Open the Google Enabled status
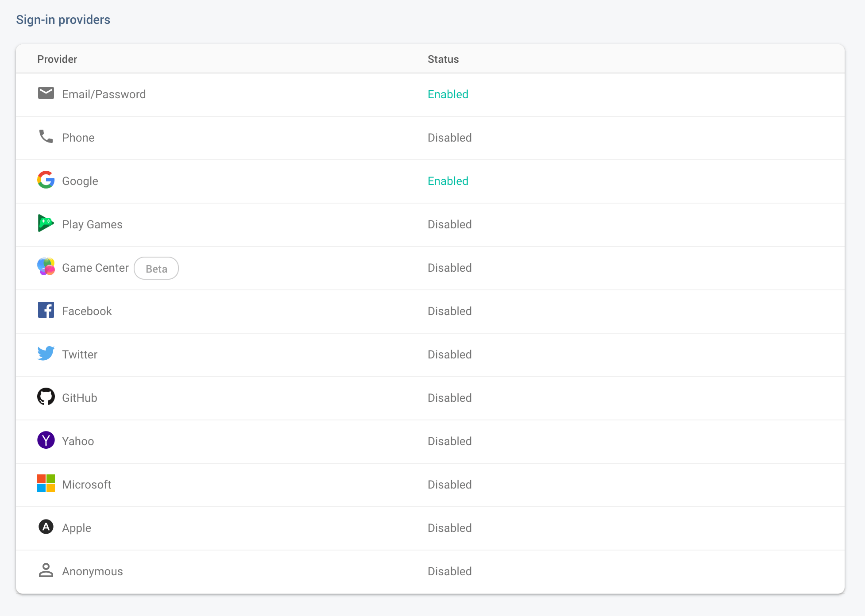 [x=448, y=181]
